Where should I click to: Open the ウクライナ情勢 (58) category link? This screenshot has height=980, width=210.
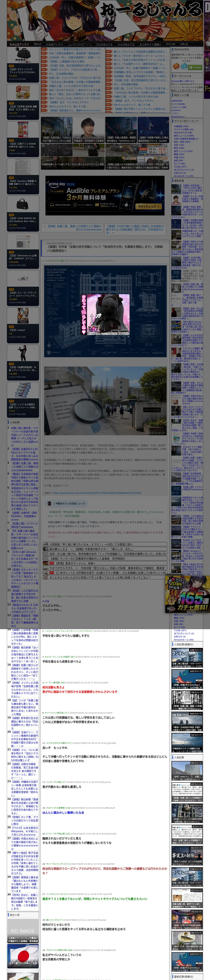coord(183,129)
